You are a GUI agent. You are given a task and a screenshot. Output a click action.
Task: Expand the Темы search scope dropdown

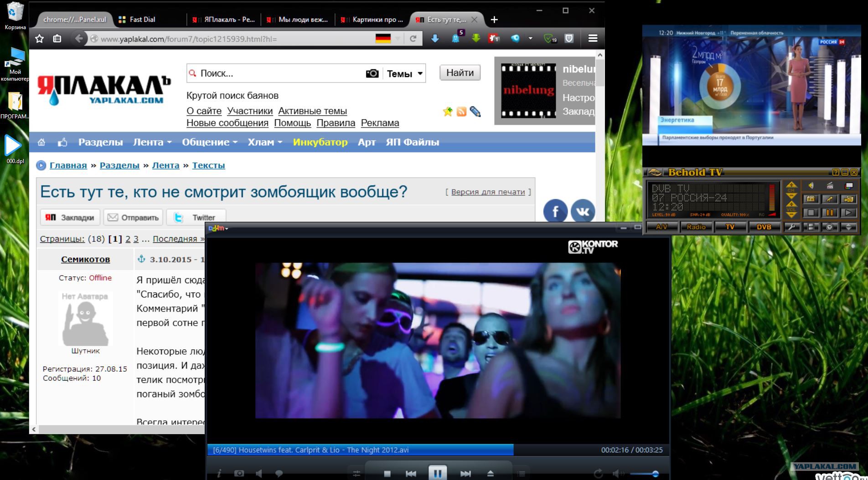tap(405, 74)
